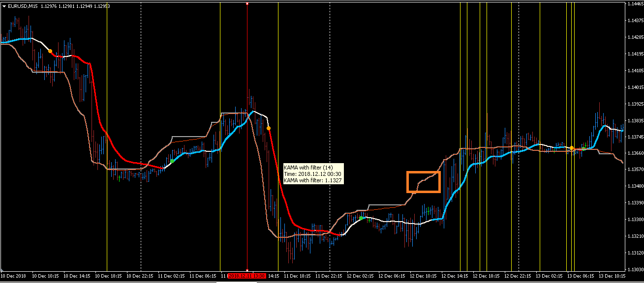Click the 1.13570 price axis label
The width and height of the screenshot is (644, 283).
coord(635,170)
